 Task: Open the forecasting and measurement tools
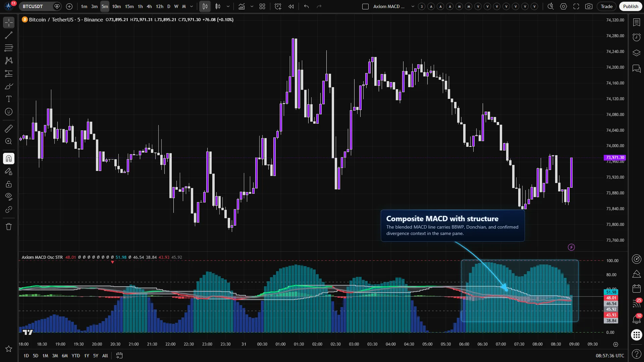tap(9, 73)
